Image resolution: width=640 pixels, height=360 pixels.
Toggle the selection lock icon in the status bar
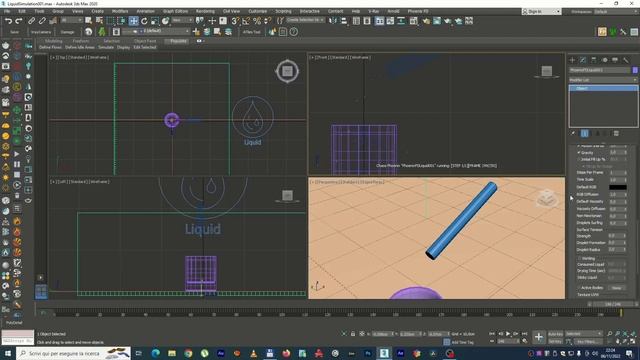353,334
